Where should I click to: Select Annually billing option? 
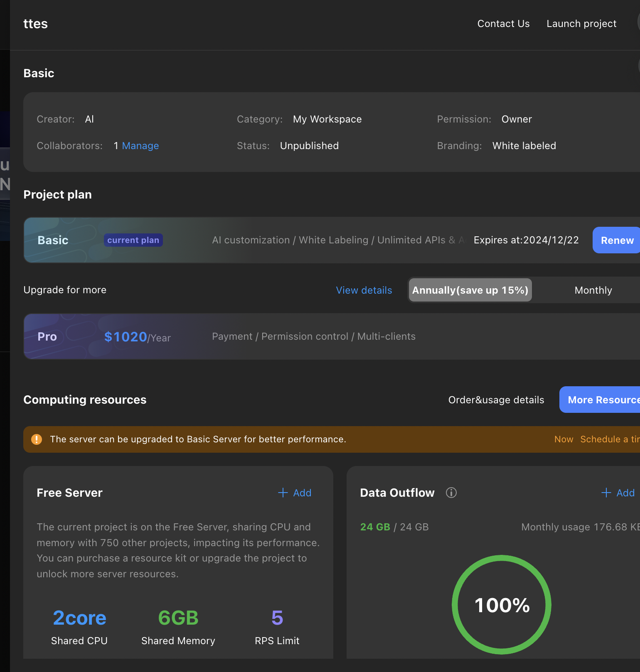[x=470, y=290]
